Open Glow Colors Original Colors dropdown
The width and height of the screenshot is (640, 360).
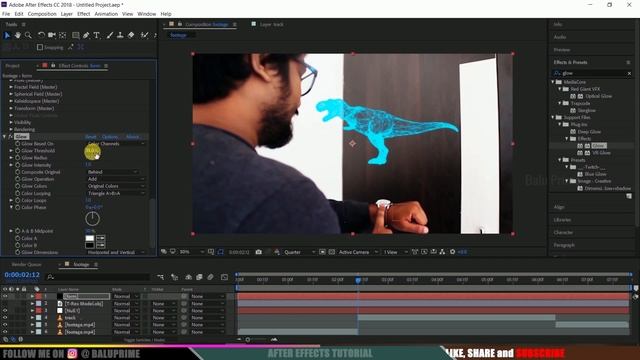(116, 186)
